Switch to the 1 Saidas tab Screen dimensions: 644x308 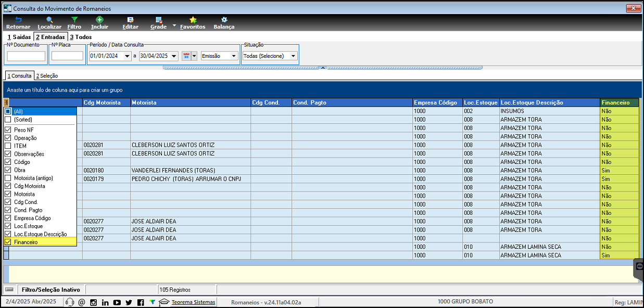click(19, 37)
